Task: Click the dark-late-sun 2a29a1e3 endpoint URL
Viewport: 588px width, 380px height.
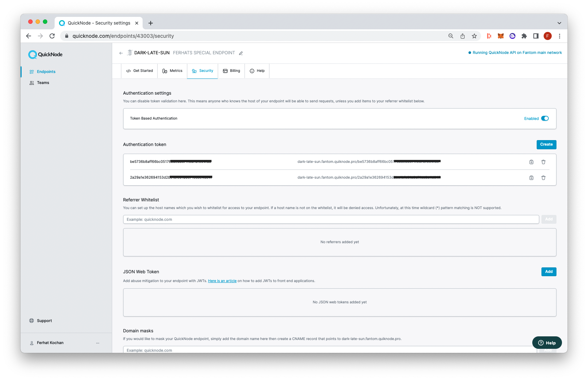Action: coord(369,178)
